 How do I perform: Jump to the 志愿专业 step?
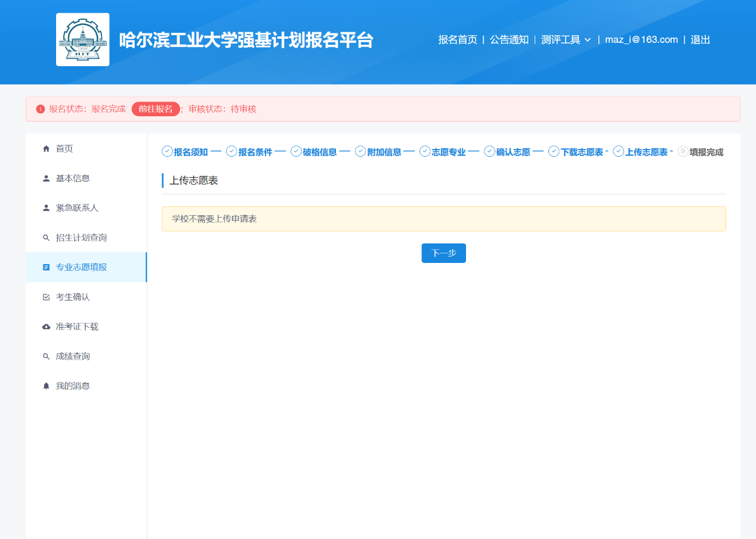448,152
